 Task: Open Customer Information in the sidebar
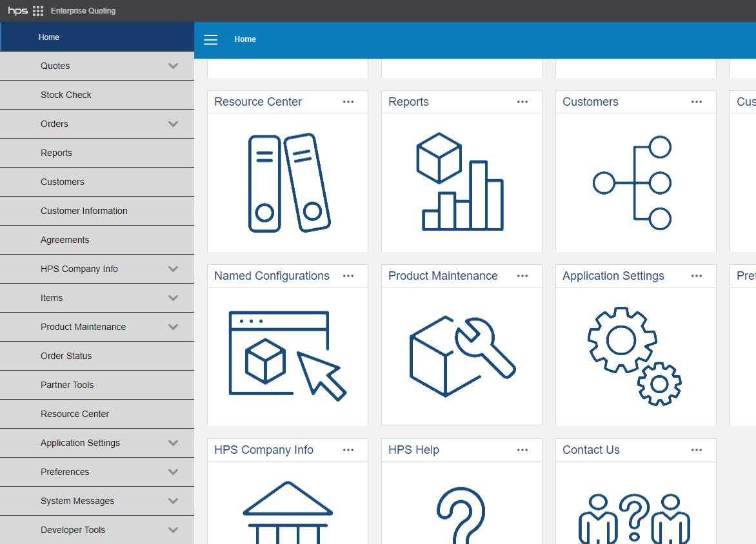(97, 211)
